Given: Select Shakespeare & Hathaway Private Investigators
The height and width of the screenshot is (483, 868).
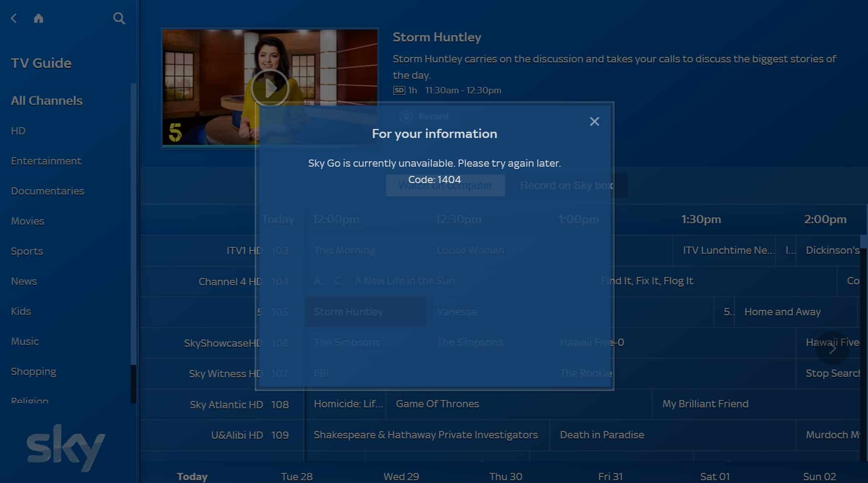Looking at the screenshot, I should 427,435.
